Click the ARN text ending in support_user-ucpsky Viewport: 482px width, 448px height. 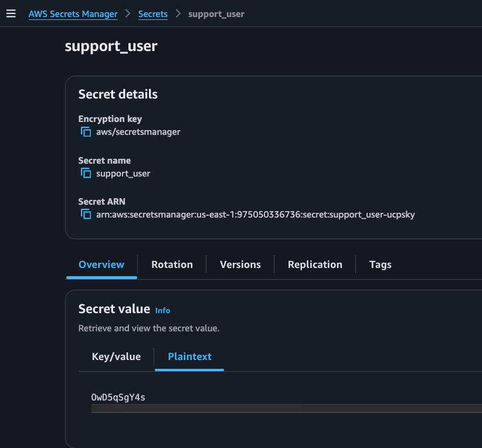coord(256,215)
